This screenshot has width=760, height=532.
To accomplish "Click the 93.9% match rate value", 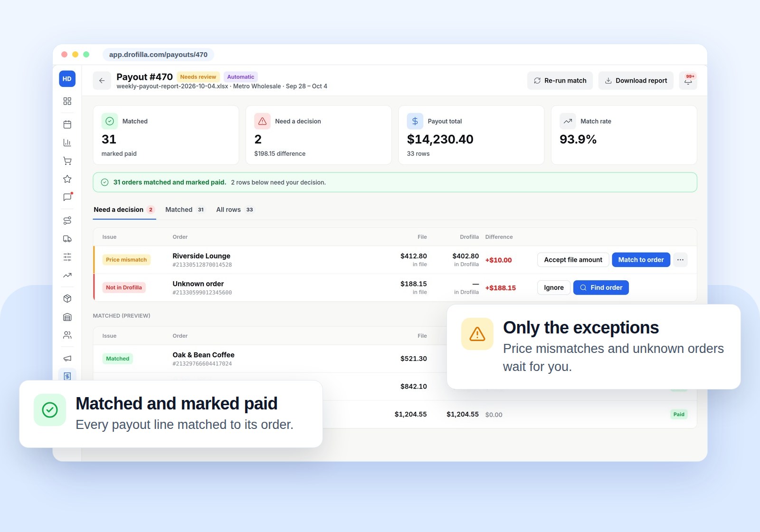I will [578, 139].
